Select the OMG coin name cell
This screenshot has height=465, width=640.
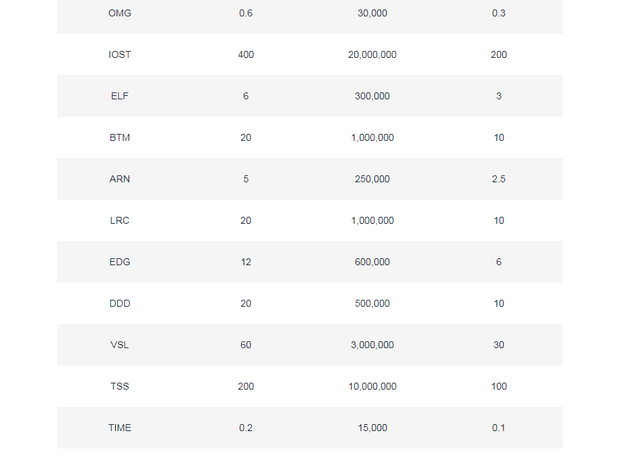(120, 13)
